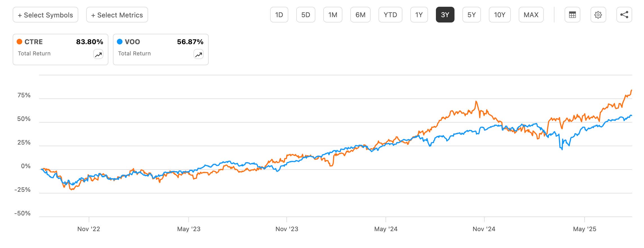The width and height of the screenshot is (644, 248).
Task: Select the blue VOO legend dot
Action: tap(119, 41)
